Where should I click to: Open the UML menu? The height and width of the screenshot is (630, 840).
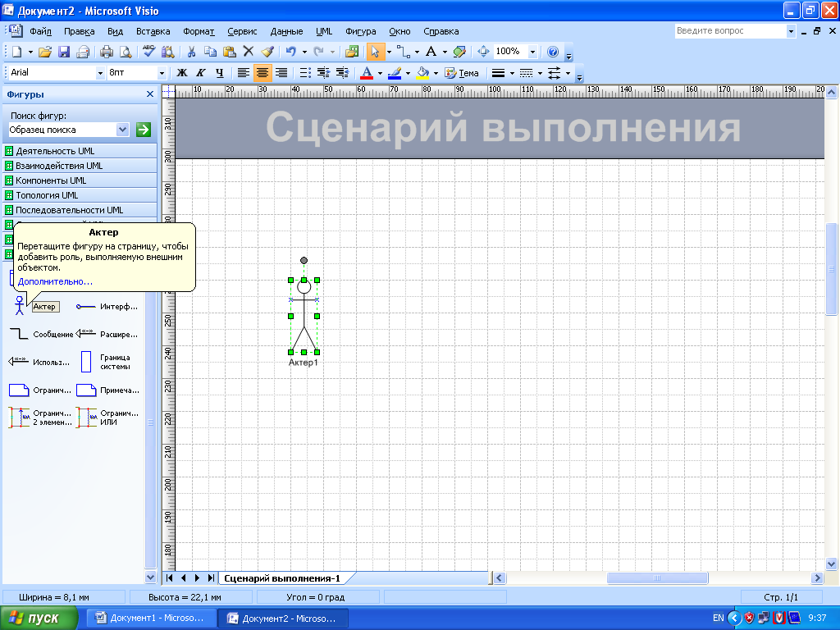323,31
